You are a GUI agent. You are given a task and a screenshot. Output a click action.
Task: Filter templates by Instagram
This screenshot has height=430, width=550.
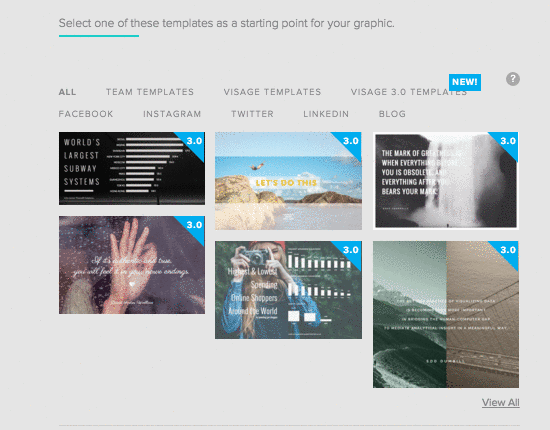pos(172,114)
